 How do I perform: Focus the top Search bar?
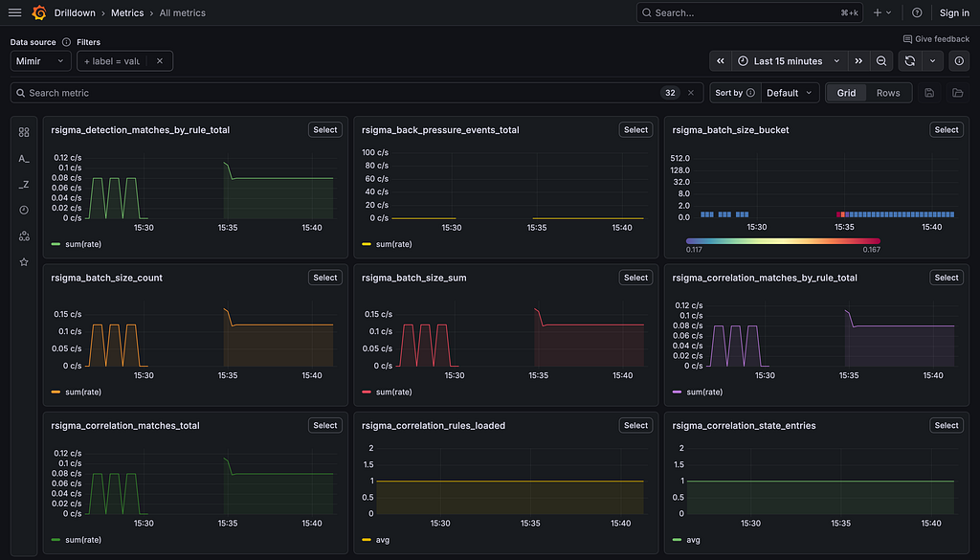pyautogui.click(x=749, y=12)
